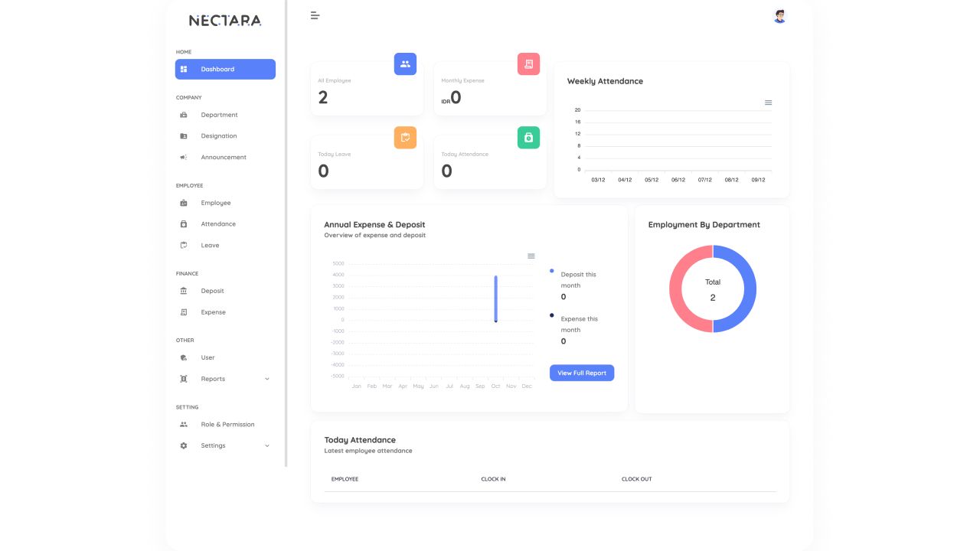
Task: Open Annual Expense chart menu icon
Action: click(x=531, y=256)
